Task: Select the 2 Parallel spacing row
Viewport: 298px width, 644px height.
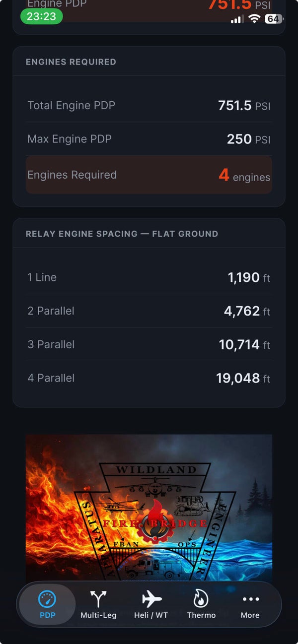Action: click(149, 311)
